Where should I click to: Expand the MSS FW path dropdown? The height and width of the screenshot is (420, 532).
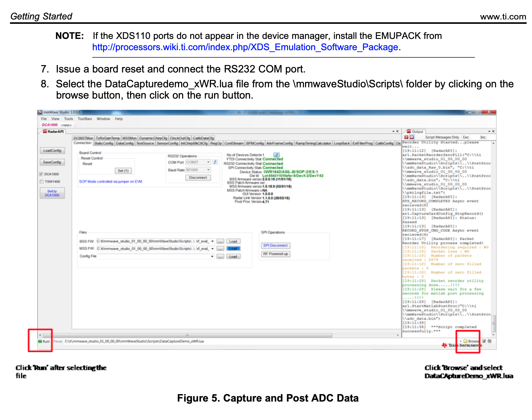[212, 249]
